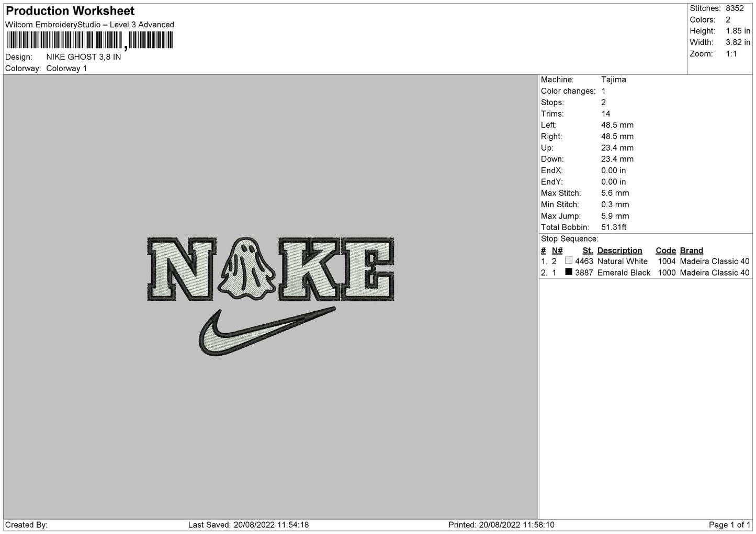Click the Natural White color swatch
Image resolution: width=756 pixels, height=534 pixels.
tap(569, 260)
